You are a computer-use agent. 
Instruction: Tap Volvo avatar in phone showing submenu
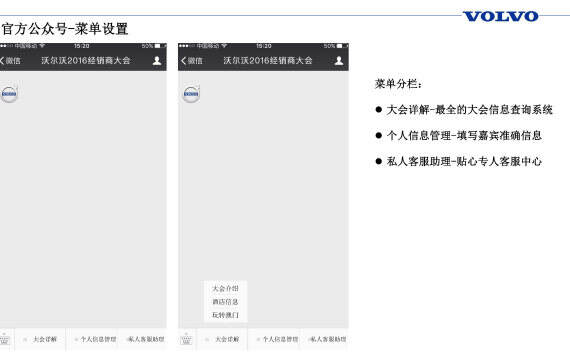click(191, 94)
